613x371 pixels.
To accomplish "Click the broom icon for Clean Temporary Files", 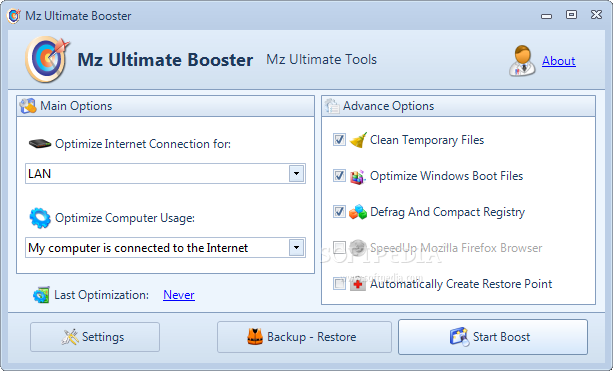I will coord(358,140).
